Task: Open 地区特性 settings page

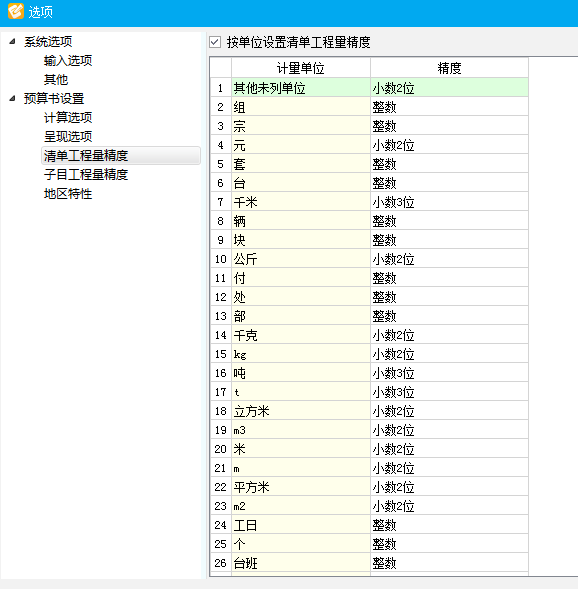Action: point(68,193)
